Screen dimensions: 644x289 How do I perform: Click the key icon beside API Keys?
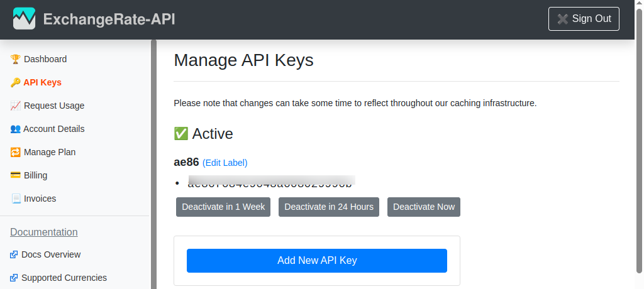(x=15, y=82)
